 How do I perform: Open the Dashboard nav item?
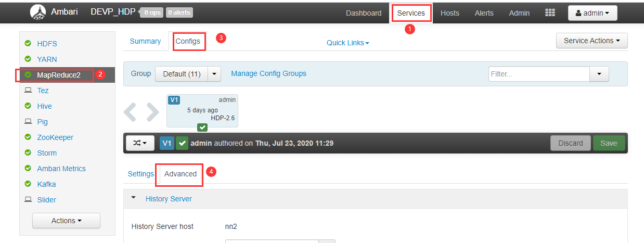364,13
